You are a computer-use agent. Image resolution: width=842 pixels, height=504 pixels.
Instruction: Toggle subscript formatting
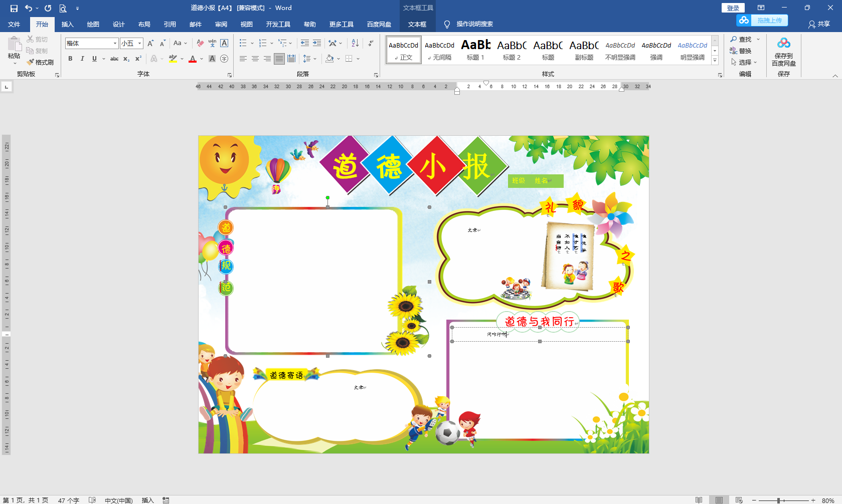pos(126,59)
